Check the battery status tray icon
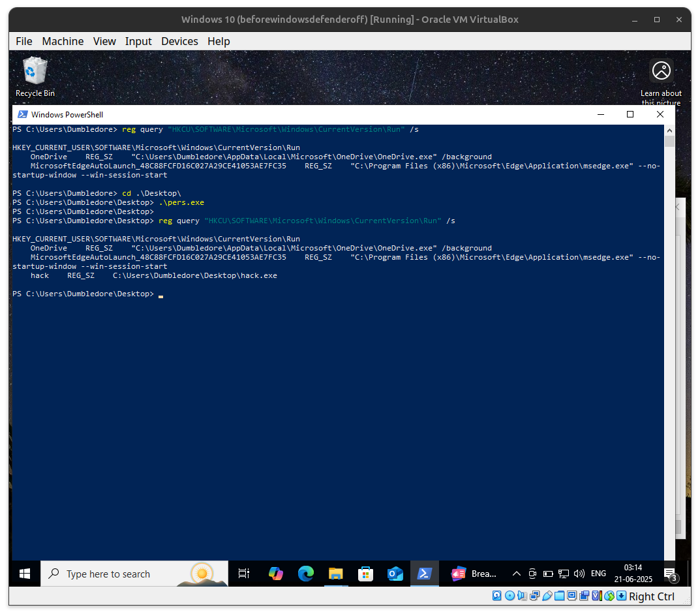 pos(548,574)
